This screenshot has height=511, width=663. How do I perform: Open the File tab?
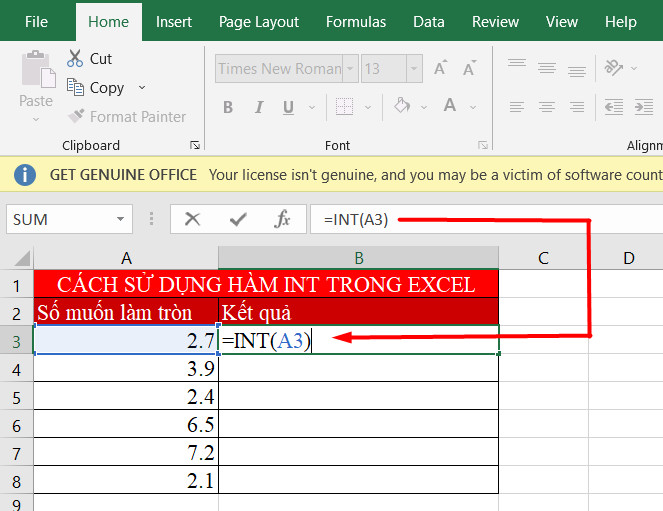36,22
